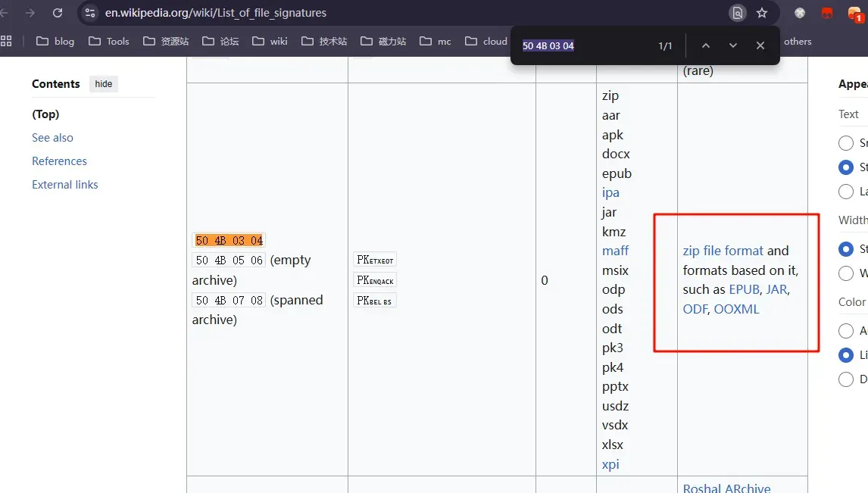The image size is (868, 493).
Task: Click the epub extension text
Action: 617,173
